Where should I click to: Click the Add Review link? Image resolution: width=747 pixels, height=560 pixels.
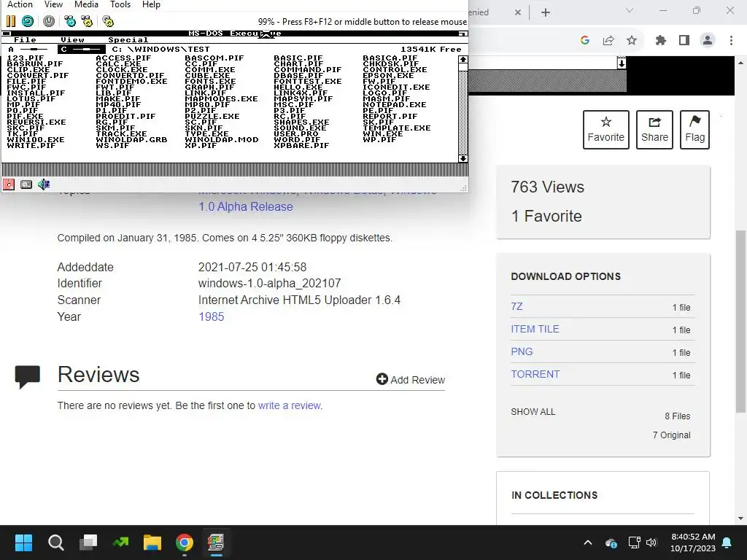coord(411,379)
